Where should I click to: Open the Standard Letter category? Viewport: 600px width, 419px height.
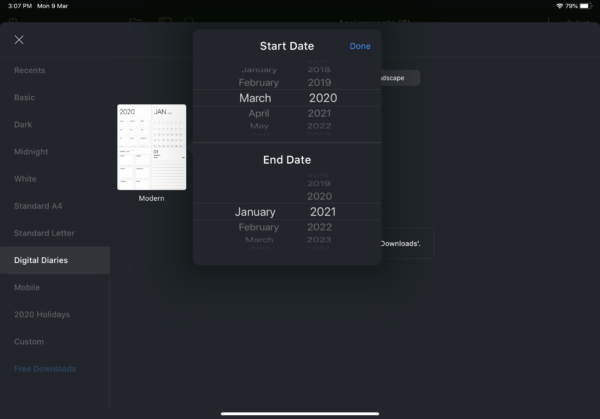pos(44,233)
